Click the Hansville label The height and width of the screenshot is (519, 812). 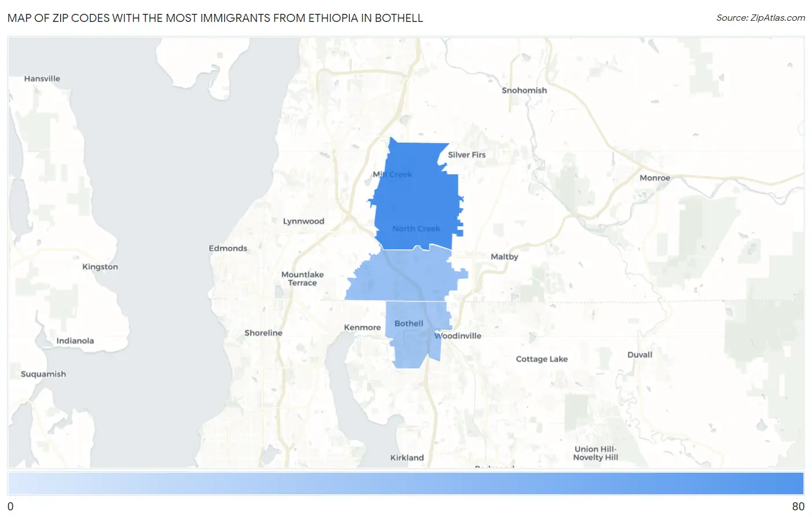coord(42,79)
